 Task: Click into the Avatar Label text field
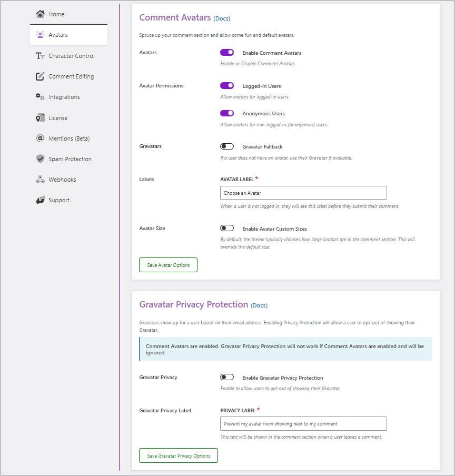point(303,193)
